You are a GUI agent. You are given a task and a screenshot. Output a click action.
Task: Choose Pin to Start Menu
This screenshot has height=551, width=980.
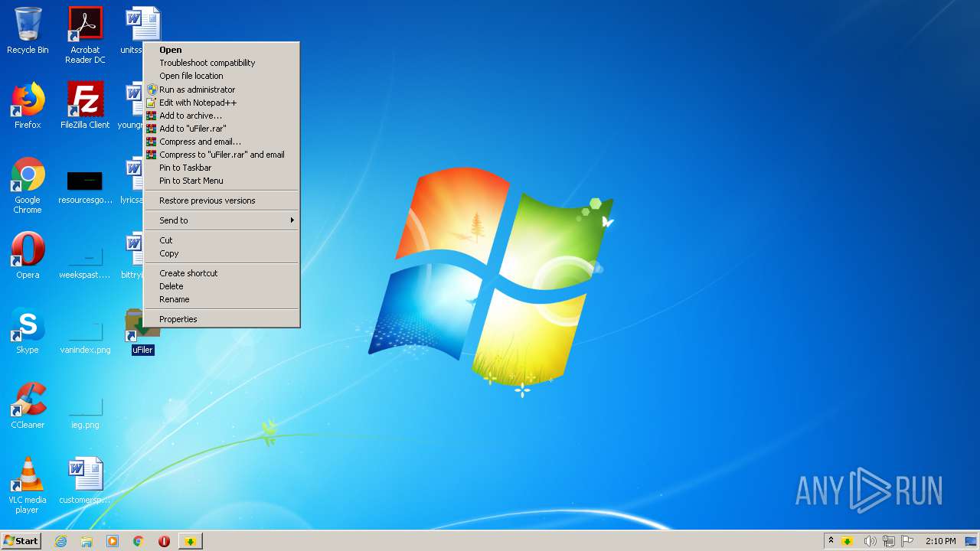tap(222, 181)
